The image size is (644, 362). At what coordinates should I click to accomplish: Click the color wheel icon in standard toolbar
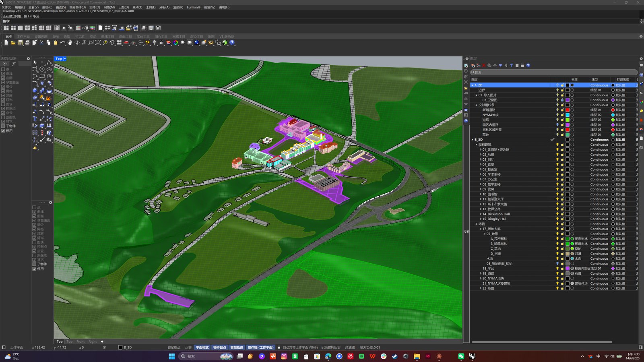[175, 43]
